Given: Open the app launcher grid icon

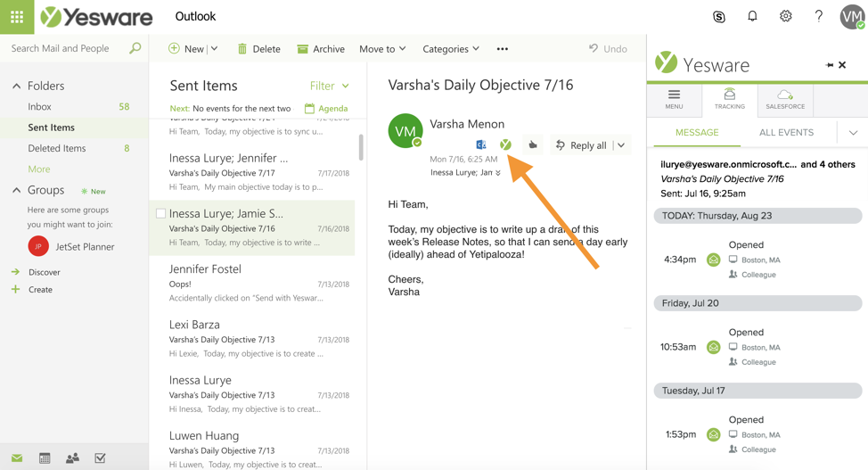Looking at the screenshot, I should click(x=17, y=17).
